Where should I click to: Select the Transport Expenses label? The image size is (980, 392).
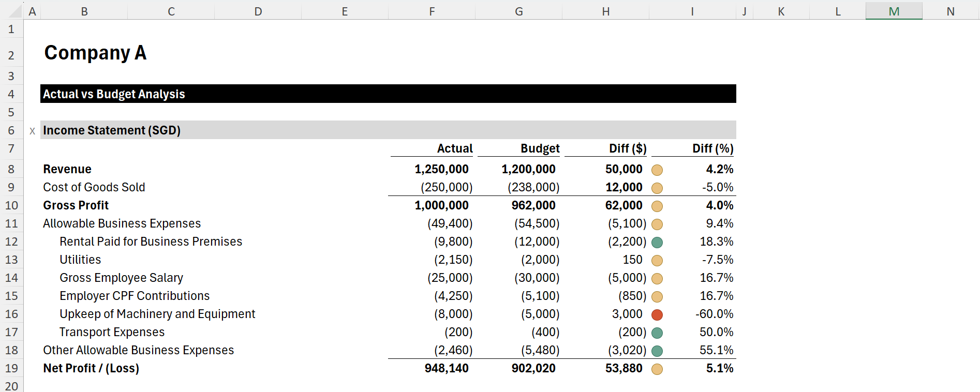[112, 332]
